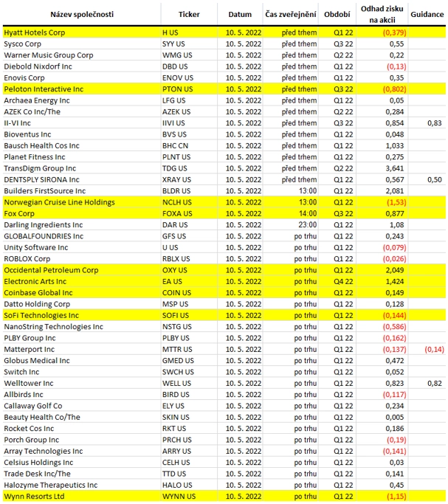This screenshot has height=504, width=448.
Task: Click the 'Ticker' column header
Action: point(189,15)
